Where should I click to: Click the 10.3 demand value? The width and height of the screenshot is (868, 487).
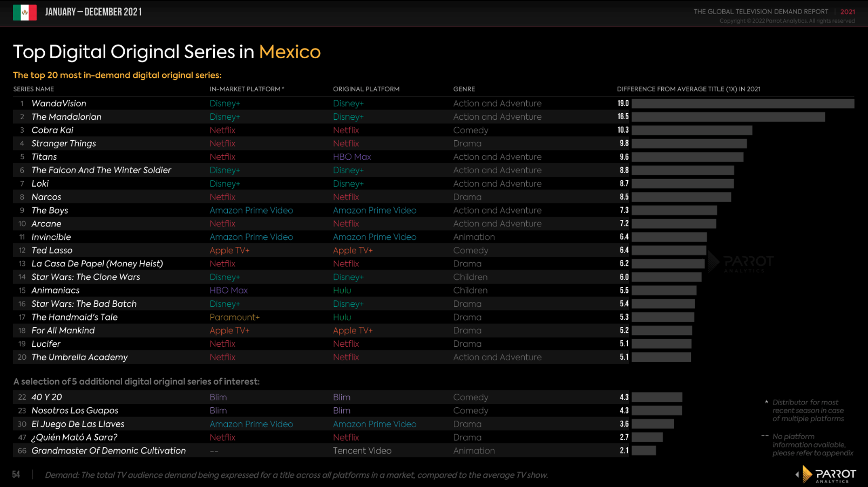[623, 130]
